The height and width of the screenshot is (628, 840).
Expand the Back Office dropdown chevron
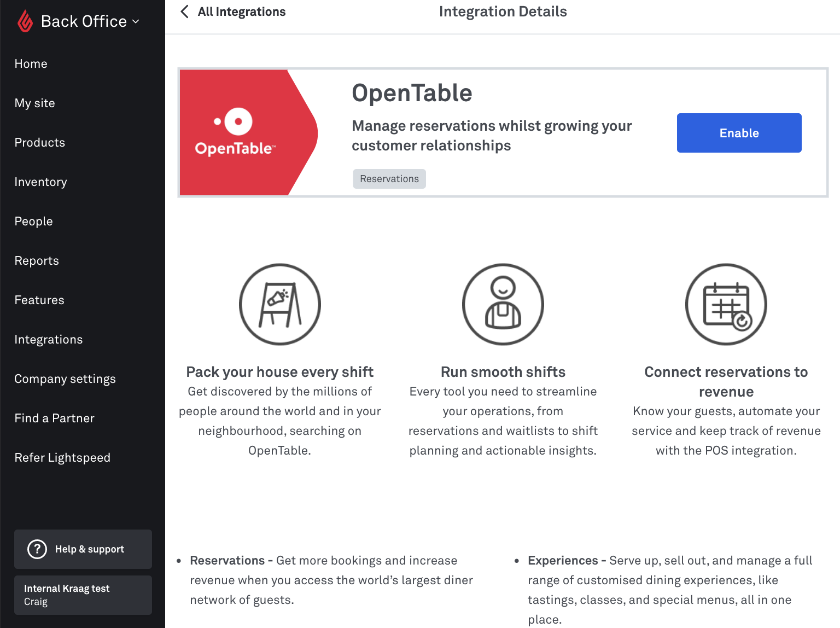click(136, 22)
